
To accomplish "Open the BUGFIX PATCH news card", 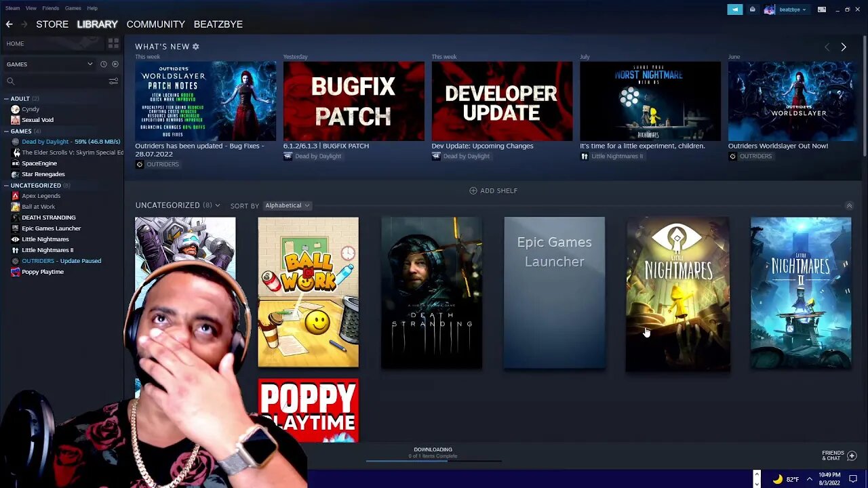I will coord(353,101).
